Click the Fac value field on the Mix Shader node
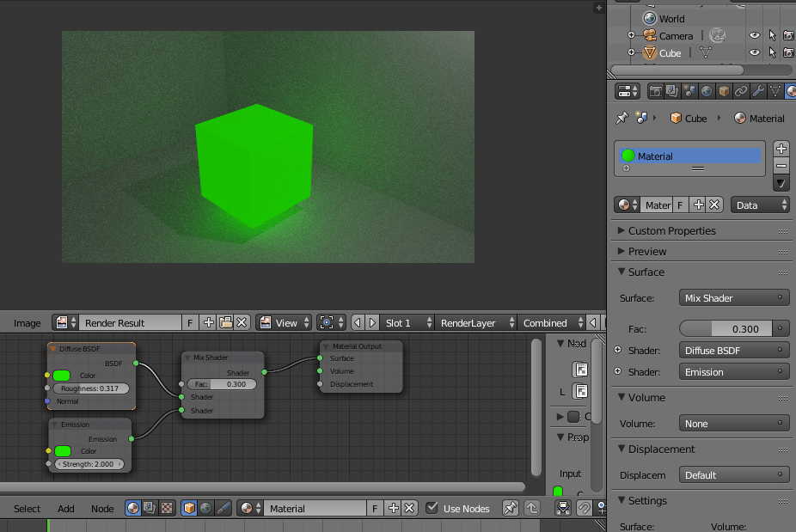Image resolution: width=796 pixels, height=532 pixels. click(x=222, y=384)
